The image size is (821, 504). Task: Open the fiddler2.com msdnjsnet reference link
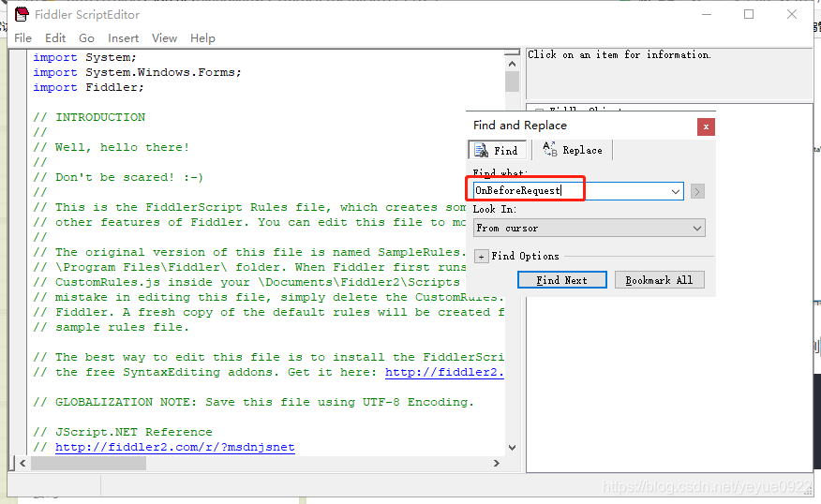pyautogui.click(x=174, y=448)
